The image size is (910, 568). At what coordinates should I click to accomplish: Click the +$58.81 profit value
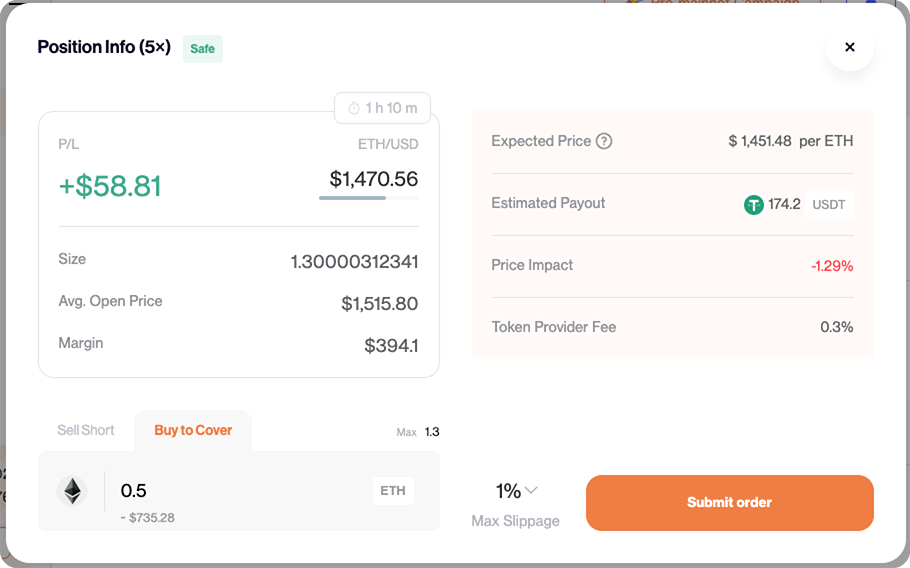110,186
